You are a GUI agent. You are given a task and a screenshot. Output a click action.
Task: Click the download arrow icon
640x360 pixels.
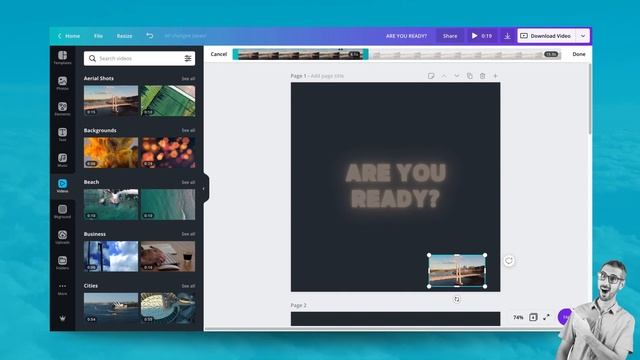(507, 36)
